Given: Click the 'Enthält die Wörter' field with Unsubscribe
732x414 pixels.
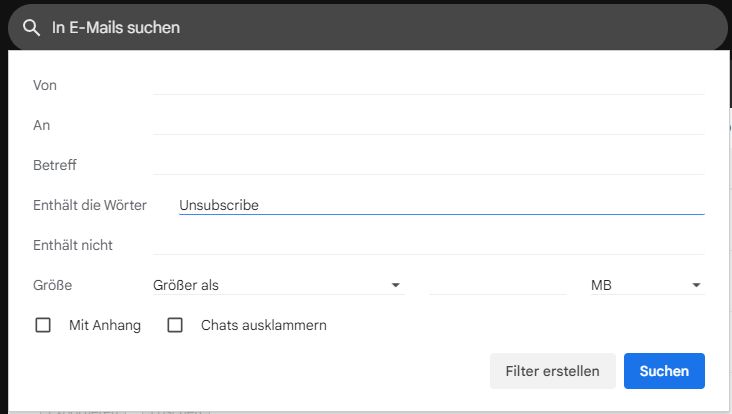Looking at the screenshot, I should (x=441, y=205).
